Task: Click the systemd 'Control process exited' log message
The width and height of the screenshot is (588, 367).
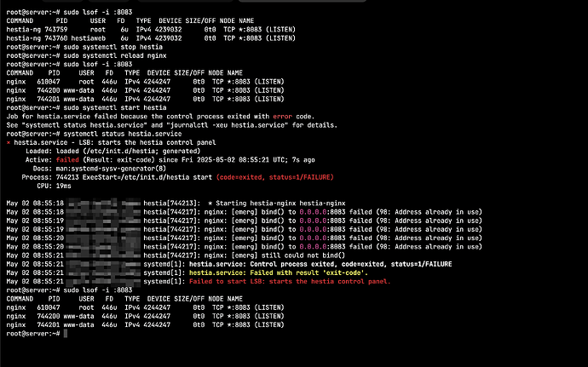Action: pyautogui.click(x=320, y=264)
